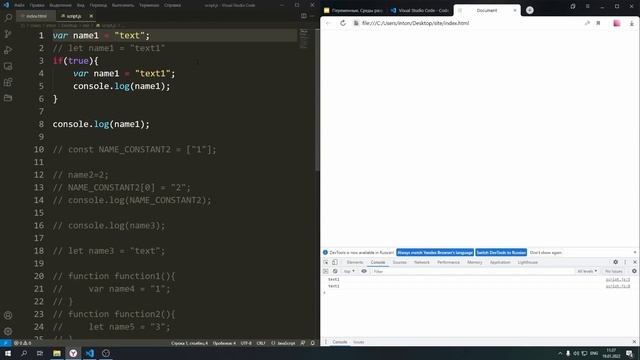The height and width of the screenshot is (360, 640).
Task: Open File Explorer from the taskbar
Action: 57,353
